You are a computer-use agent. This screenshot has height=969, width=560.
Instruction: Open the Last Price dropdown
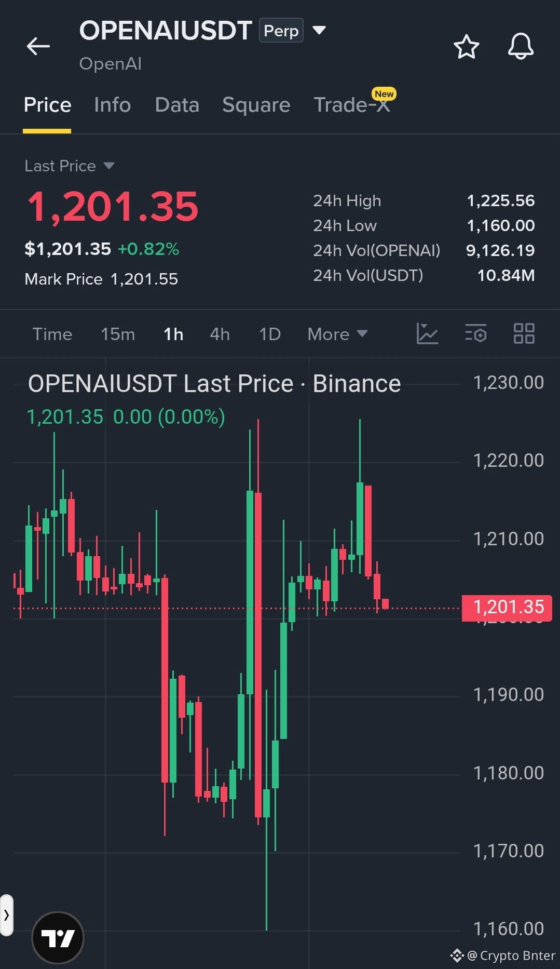coord(69,166)
